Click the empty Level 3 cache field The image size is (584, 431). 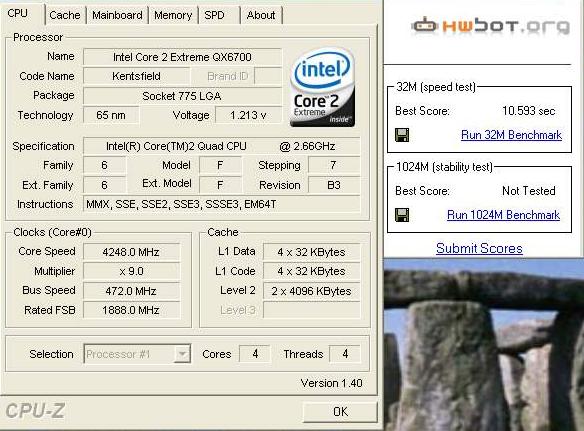pyautogui.click(x=311, y=310)
